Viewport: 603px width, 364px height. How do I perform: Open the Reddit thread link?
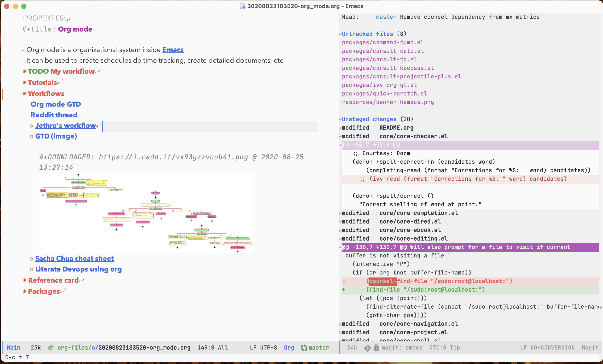(x=54, y=115)
